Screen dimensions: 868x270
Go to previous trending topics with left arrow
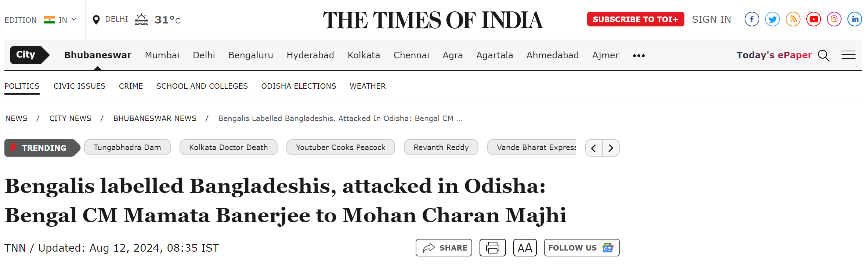(594, 148)
